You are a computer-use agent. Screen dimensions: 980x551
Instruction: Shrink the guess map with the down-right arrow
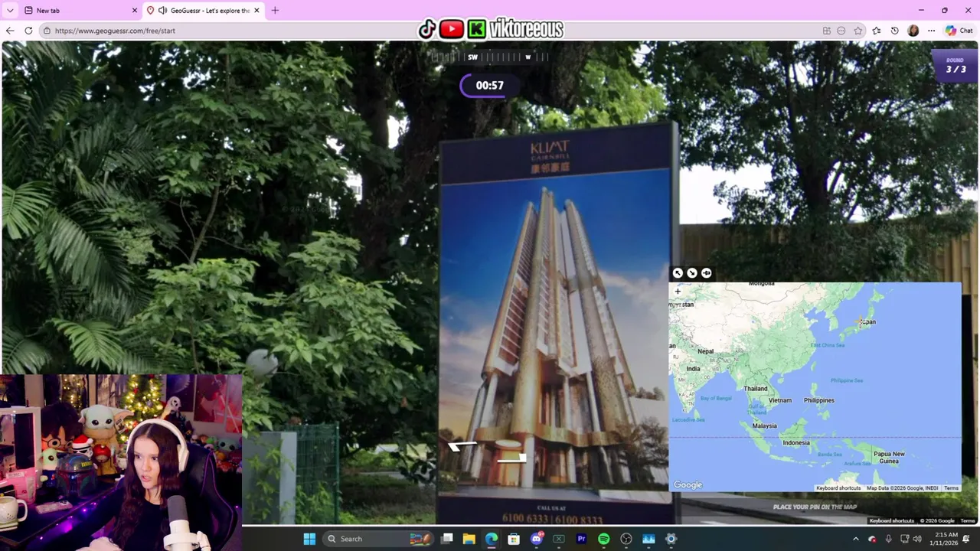692,273
